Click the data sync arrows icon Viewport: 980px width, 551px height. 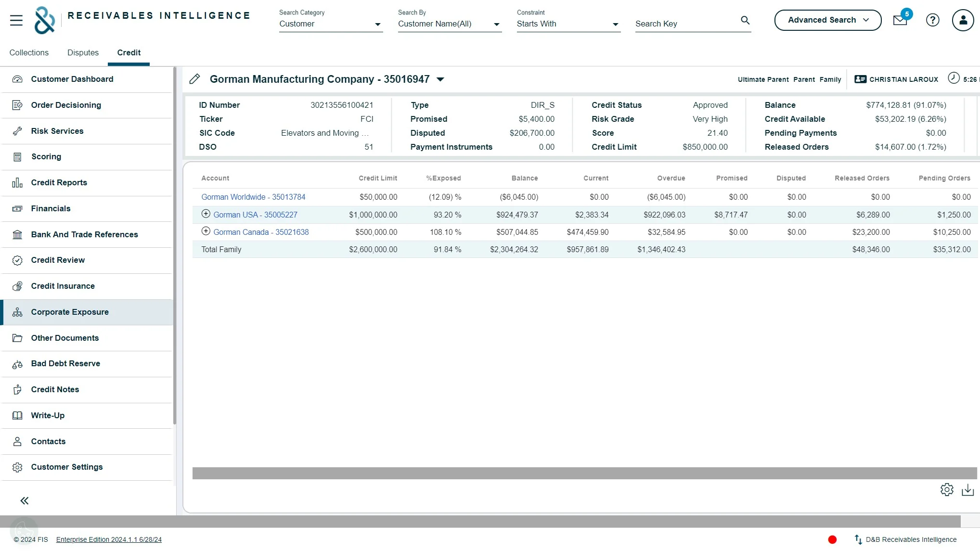858,539
